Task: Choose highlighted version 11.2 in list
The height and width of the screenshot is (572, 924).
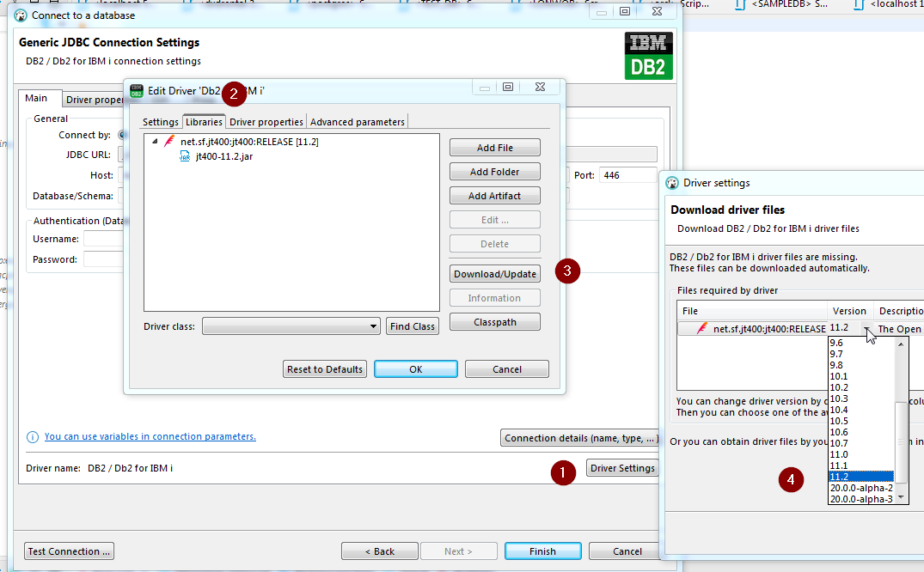Action: (861, 477)
